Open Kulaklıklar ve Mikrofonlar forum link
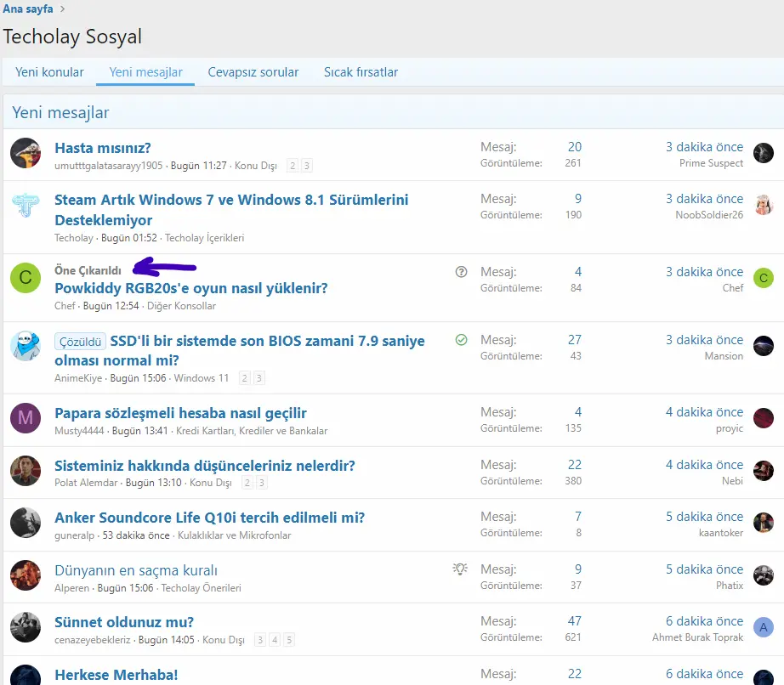Image resolution: width=784 pixels, height=685 pixels. 234,535
